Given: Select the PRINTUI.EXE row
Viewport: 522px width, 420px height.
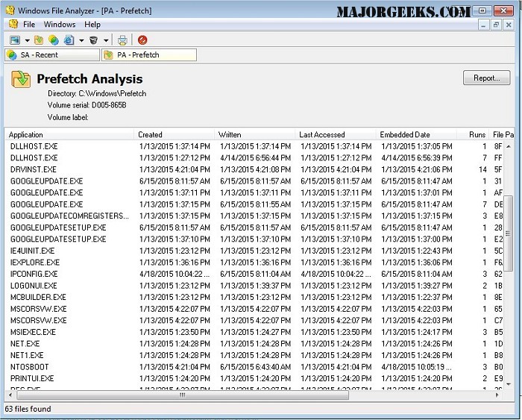Looking at the screenshot, I should click(254, 378).
